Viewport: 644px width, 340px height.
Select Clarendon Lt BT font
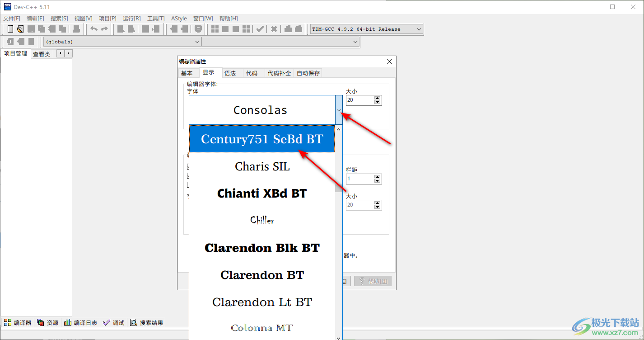coord(262,302)
